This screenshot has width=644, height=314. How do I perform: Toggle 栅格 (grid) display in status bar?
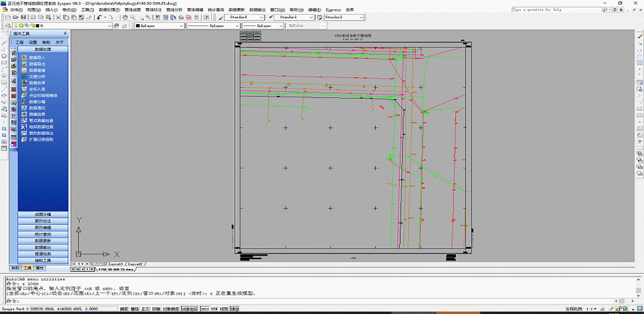pos(136,309)
